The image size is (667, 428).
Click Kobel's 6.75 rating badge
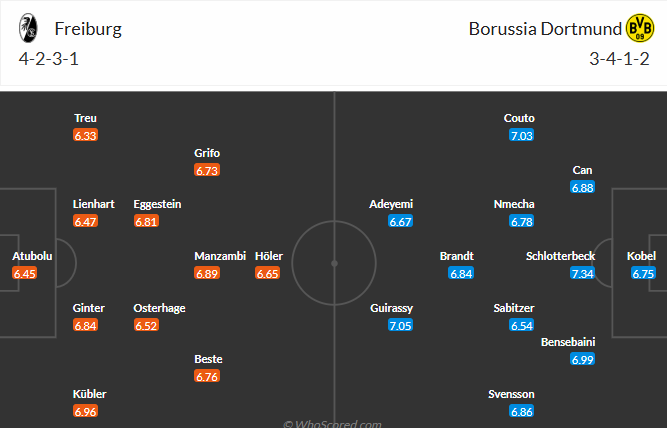(x=643, y=273)
